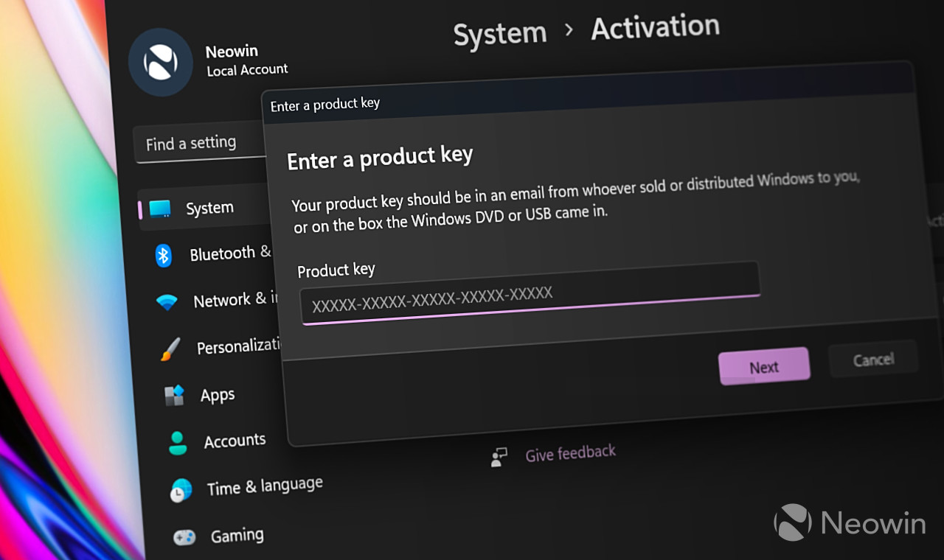Select Gaming in the sidebar
944x560 pixels.
pyautogui.click(x=237, y=536)
